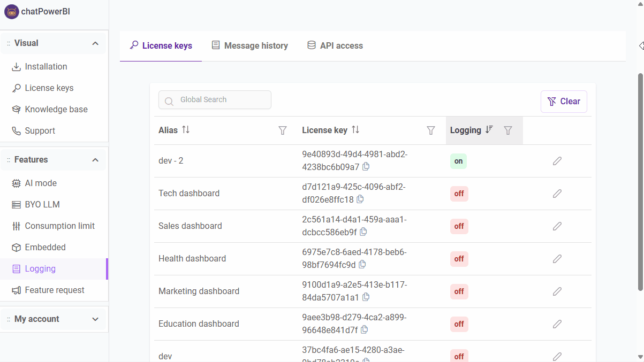The width and height of the screenshot is (644, 362).
Task: Click the key text starting 2c561a14
Action: click(x=354, y=226)
